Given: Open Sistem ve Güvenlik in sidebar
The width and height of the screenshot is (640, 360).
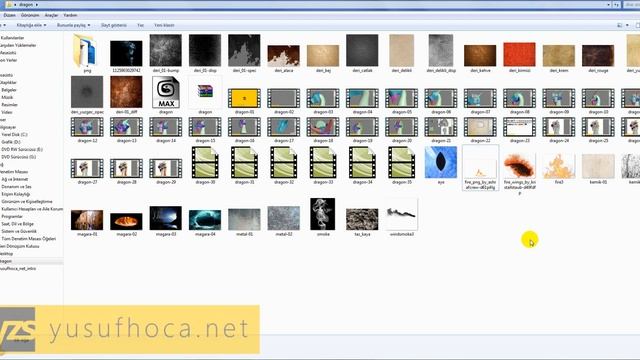Looking at the screenshot, I should 19,231.
